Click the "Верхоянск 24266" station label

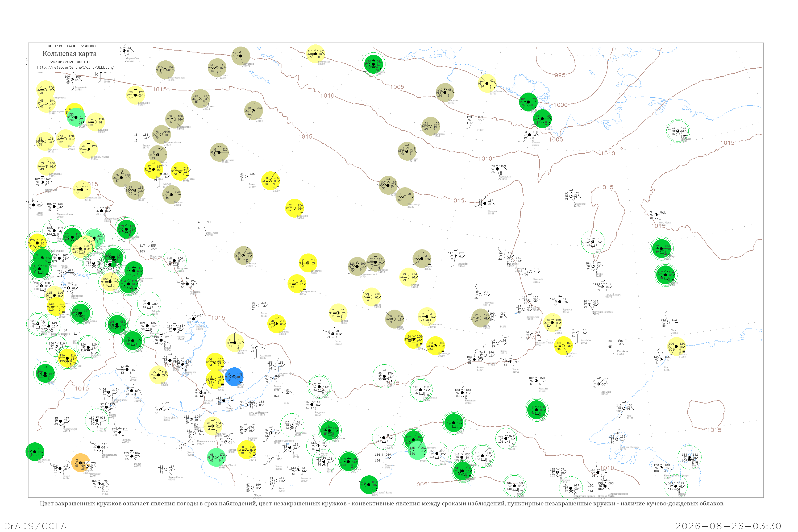580,205
